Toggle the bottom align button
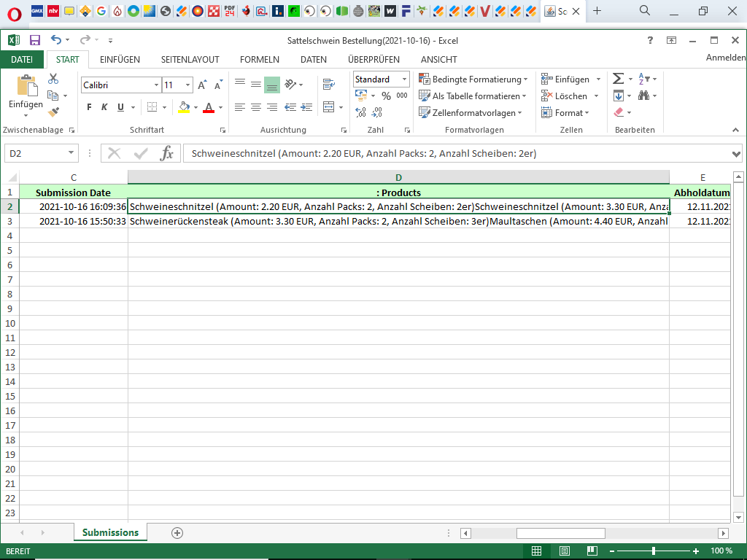The height and width of the screenshot is (560, 747). (x=271, y=85)
